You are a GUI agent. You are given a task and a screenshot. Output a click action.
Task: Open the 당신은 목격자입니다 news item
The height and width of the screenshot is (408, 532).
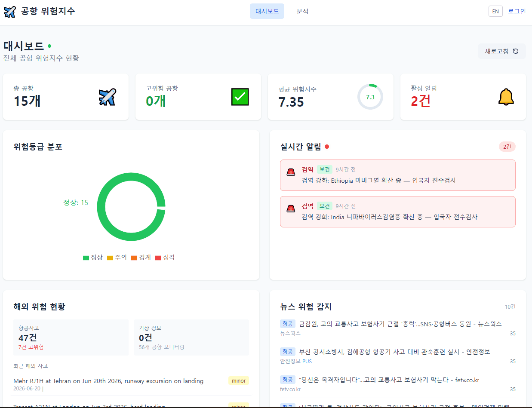click(389, 380)
